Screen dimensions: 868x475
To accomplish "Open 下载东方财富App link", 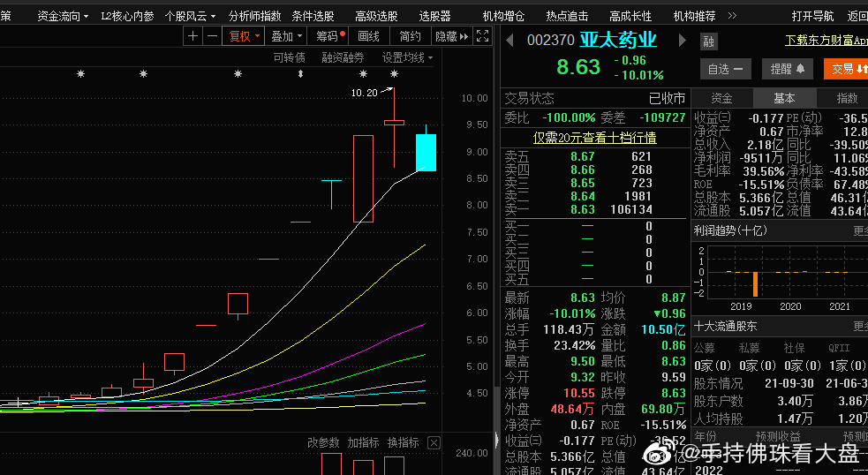I will (826, 41).
